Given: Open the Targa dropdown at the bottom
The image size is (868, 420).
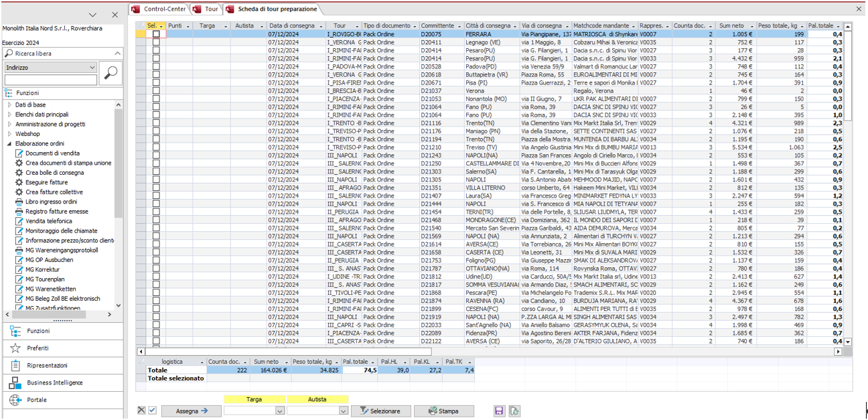Looking at the screenshot, I should point(279,411).
